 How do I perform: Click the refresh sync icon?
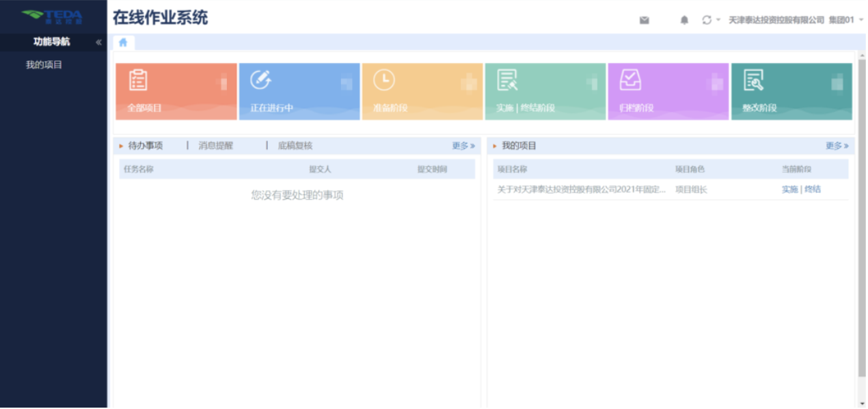tap(707, 21)
